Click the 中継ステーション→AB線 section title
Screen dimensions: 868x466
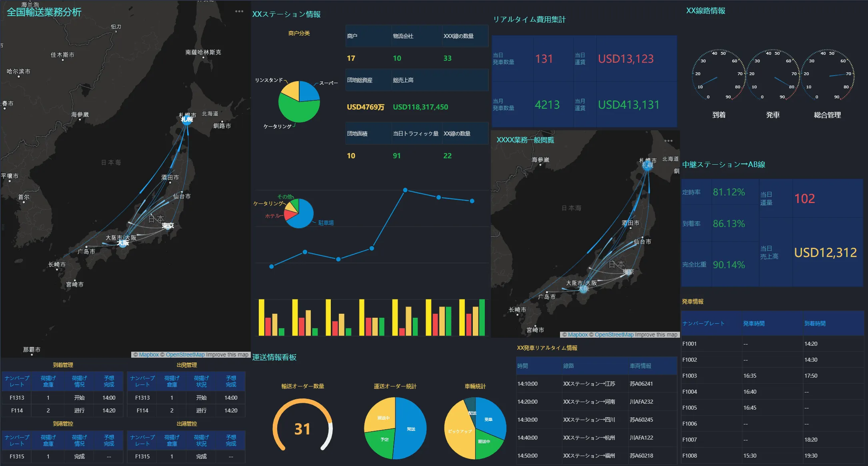click(724, 165)
